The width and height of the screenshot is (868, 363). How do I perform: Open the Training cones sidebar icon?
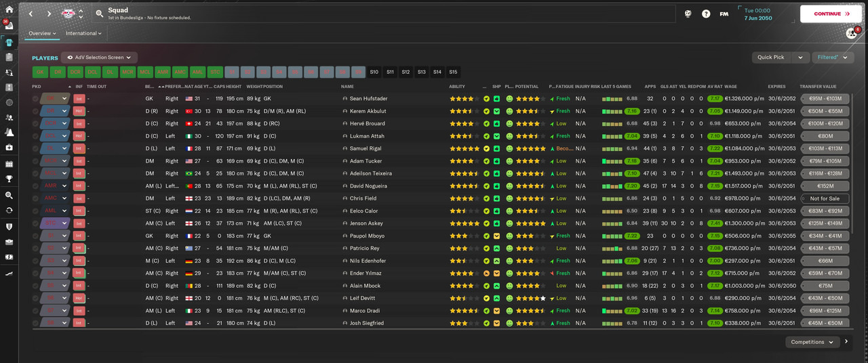(x=9, y=133)
